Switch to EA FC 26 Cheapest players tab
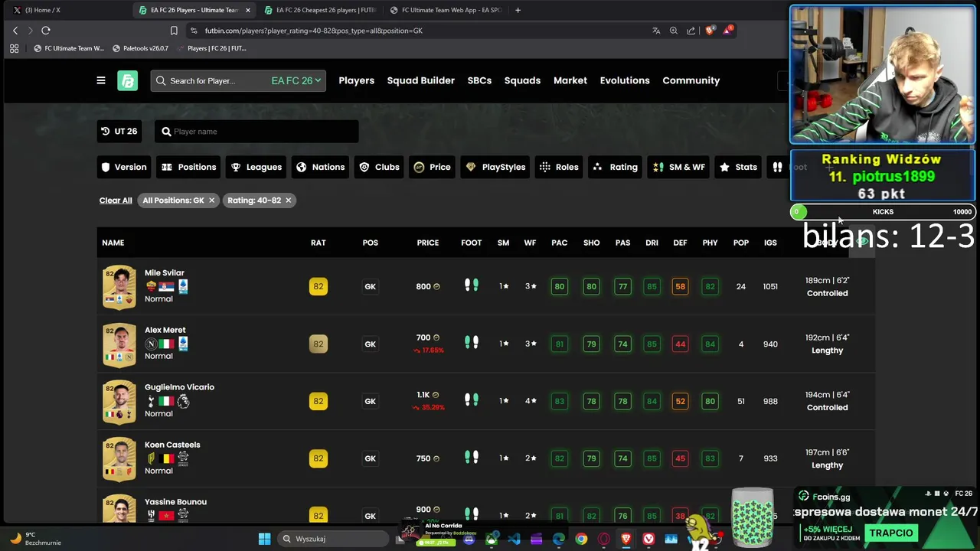This screenshot has width=980, height=551. pos(320,10)
